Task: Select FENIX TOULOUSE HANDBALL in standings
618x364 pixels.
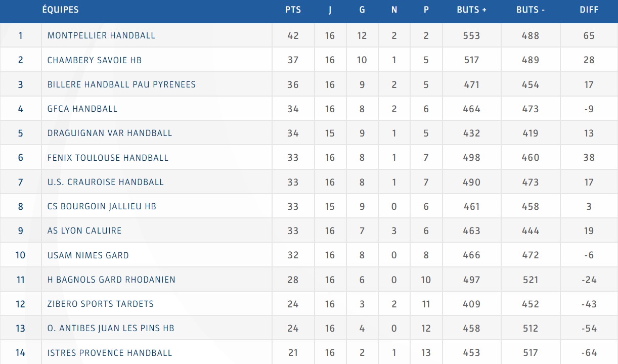Action: tap(108, 158)
